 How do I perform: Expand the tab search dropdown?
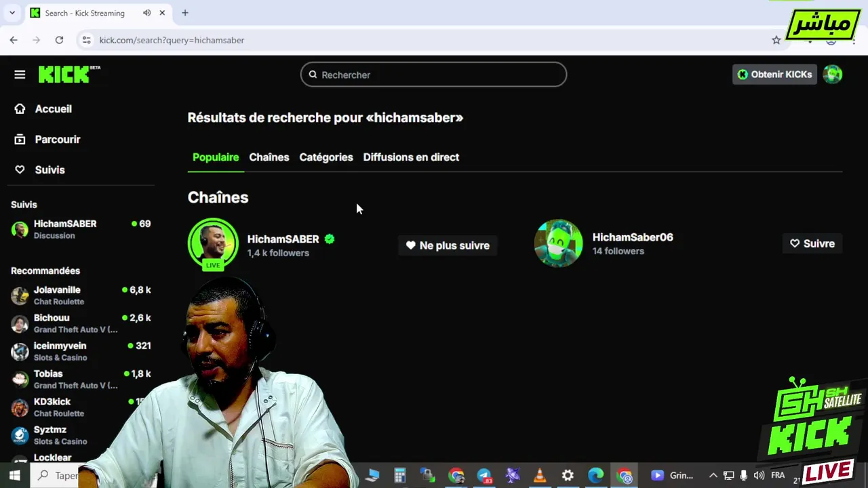pyautogui.click(x=12, y=13)
